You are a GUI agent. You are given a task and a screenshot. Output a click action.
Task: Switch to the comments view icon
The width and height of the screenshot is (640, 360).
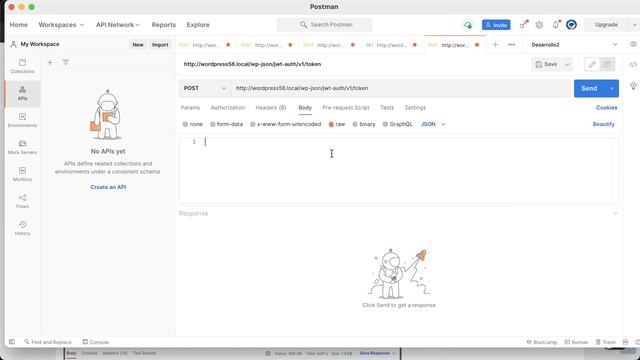(607, 64)
